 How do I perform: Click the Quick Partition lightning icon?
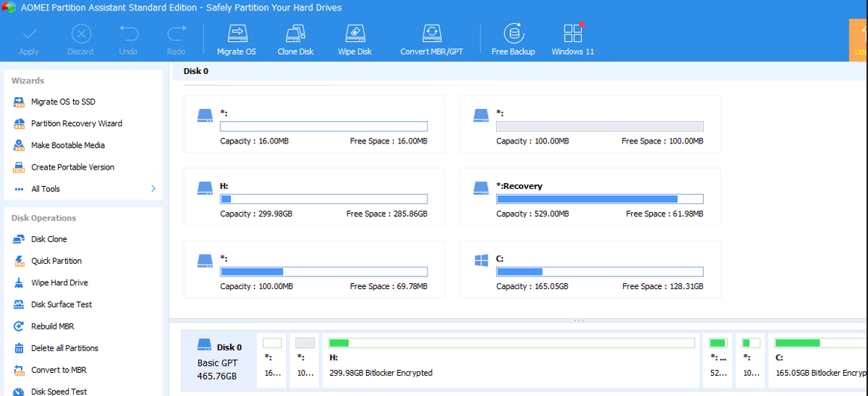tap(19, 261)
